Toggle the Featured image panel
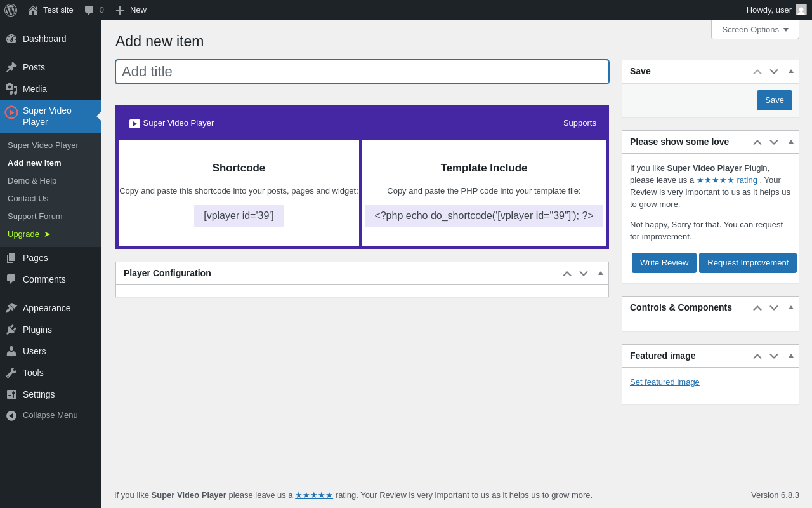812x508 pixels. coord(791,356)
